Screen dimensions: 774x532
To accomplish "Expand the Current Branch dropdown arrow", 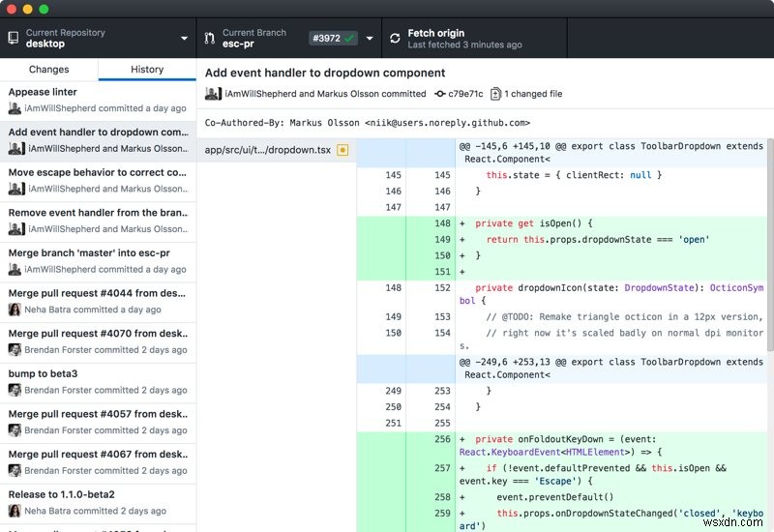I will (370, 39).
